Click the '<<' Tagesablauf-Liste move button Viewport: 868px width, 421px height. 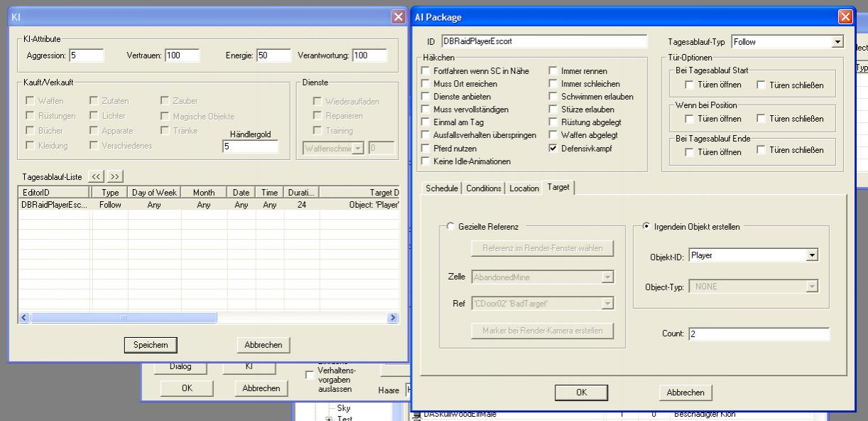tap(97, 176)
